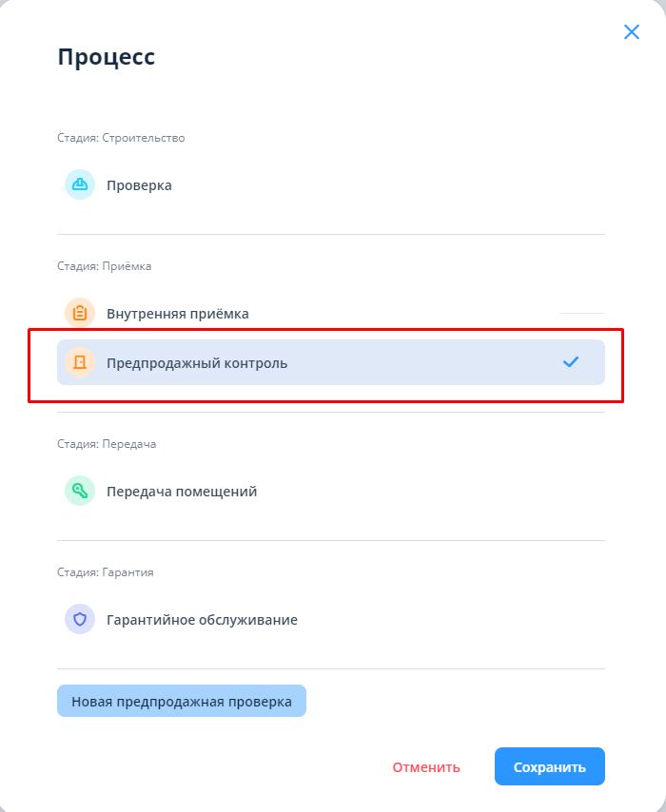Click the Стадия: Гарантия section heading

coord(106,572)
